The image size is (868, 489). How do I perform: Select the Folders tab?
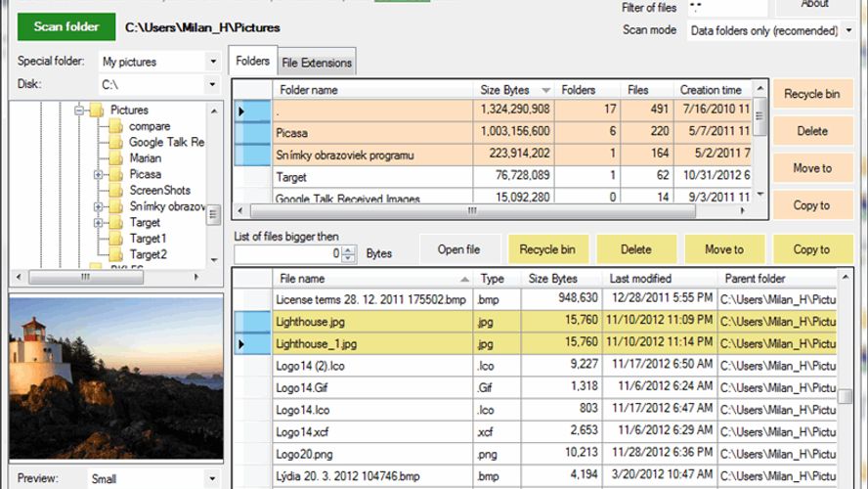pos(252,61)
